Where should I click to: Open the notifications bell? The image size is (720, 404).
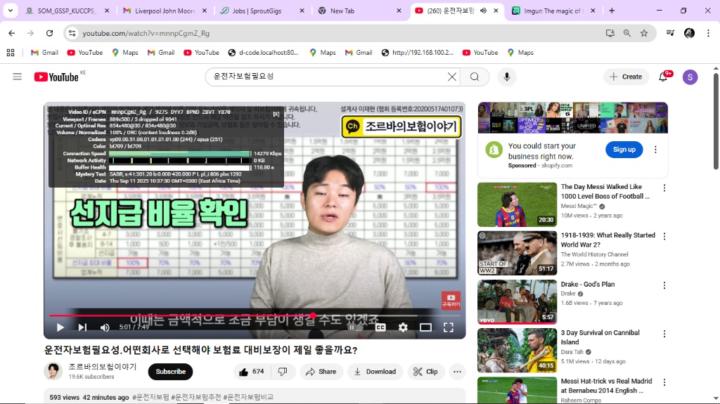[x=663, y=77]
